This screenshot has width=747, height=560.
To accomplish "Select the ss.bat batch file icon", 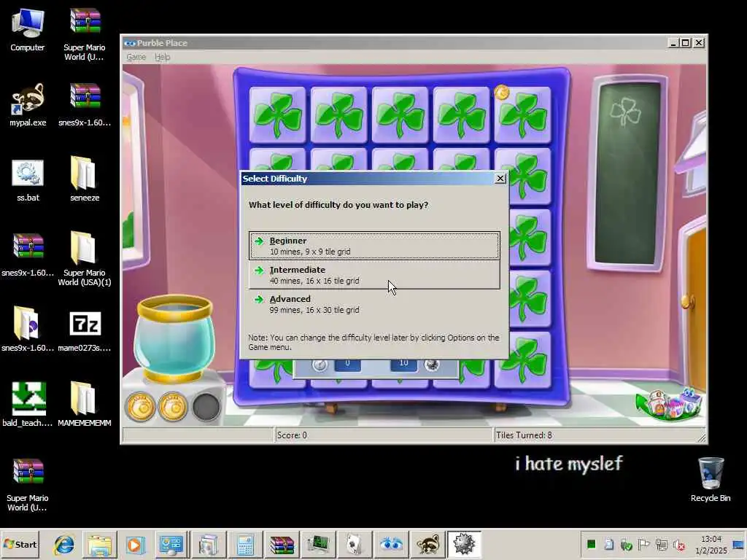I will (28, 180).
